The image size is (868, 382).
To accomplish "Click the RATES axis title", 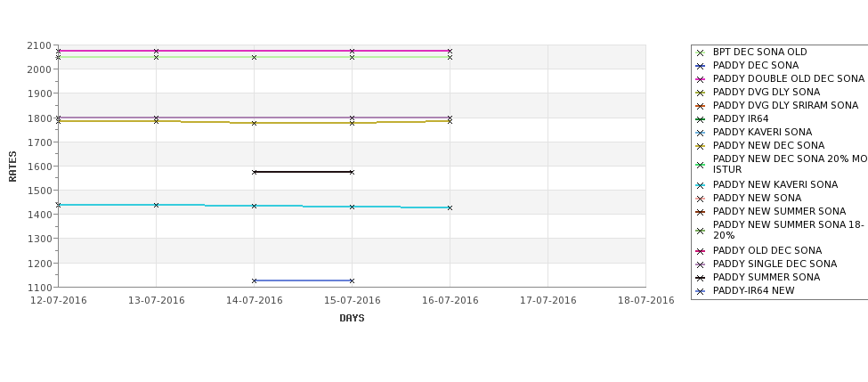I will tap(12, 167).
